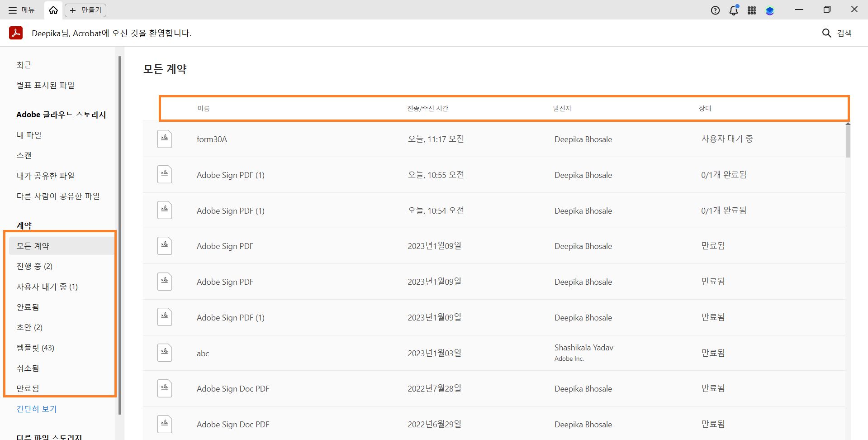
Task: Click the account profile avatar icon
Action: (770, 10)
